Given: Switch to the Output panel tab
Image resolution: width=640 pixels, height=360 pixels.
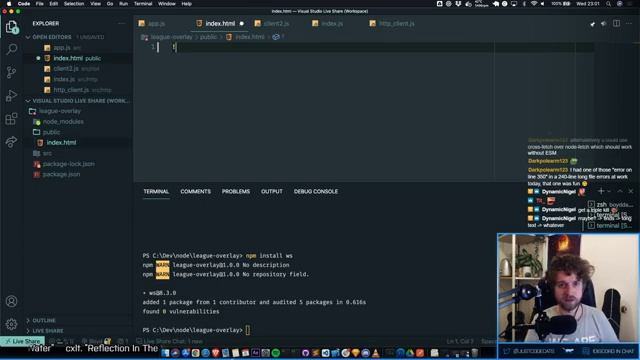Looking at the screenshot, I should [271, 191].
